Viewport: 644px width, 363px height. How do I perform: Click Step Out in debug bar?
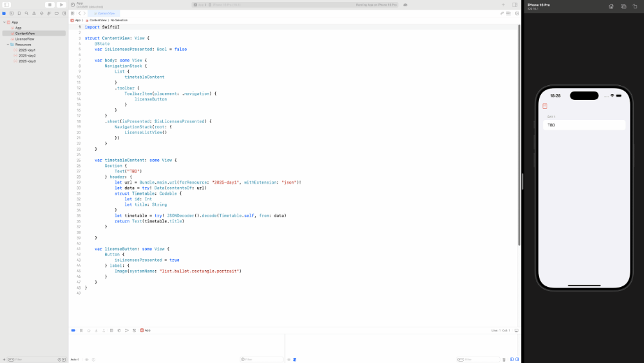[x=104, y=331]
